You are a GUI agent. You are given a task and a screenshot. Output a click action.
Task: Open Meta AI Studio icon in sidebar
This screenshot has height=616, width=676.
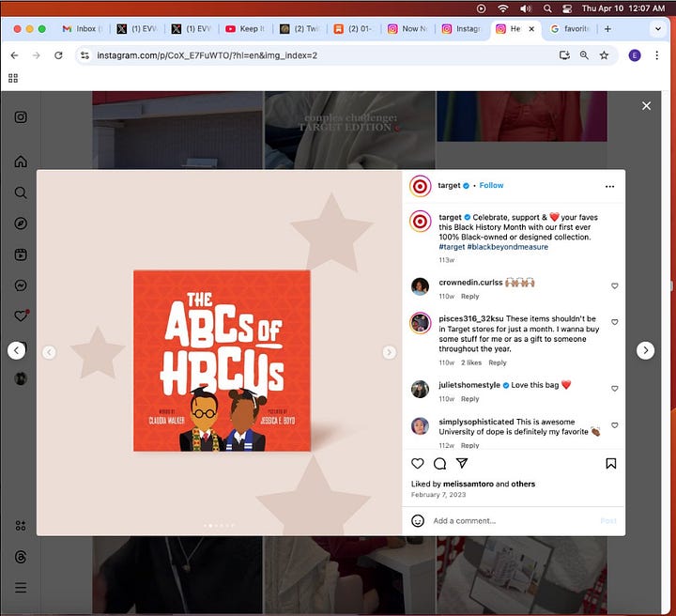click(x=21, y=526)
